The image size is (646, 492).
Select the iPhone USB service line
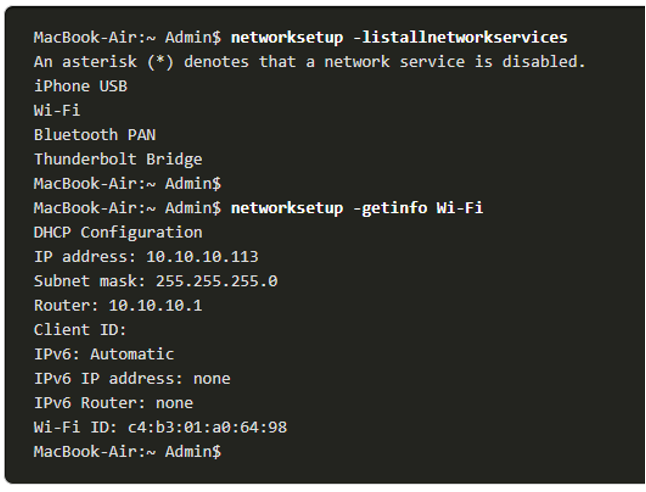point(81,86)
